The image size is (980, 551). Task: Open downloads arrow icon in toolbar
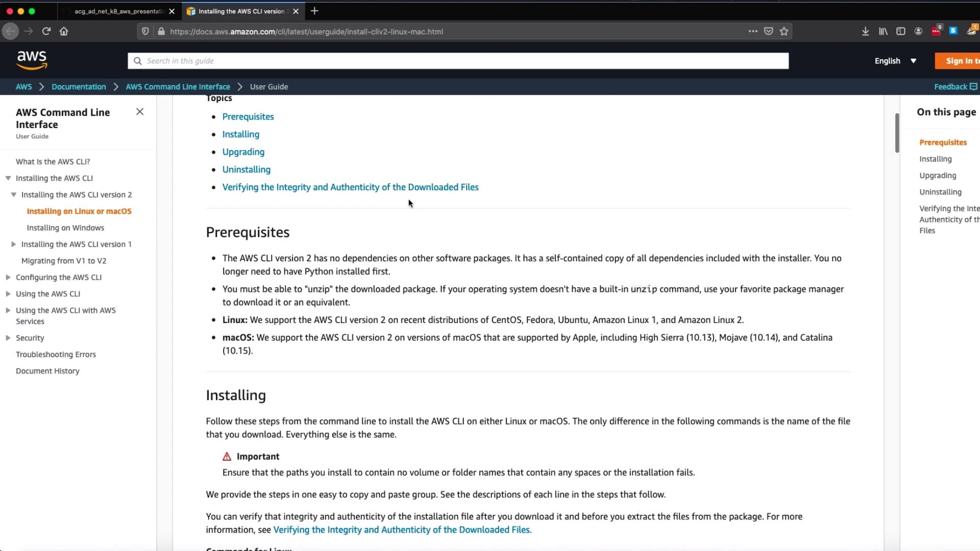(x=865, y=31)
